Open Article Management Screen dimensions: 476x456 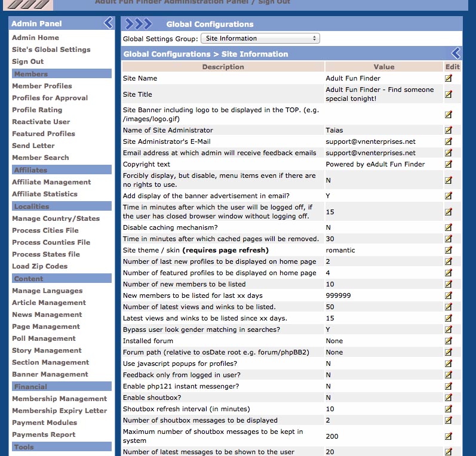(x=49, y=303)
